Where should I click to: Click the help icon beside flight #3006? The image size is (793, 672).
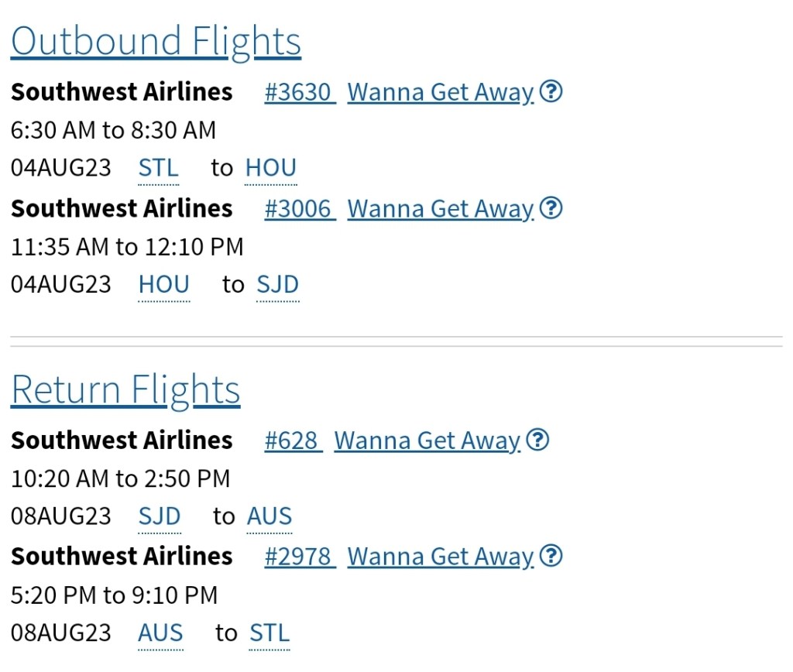click(x=551, y=208)
